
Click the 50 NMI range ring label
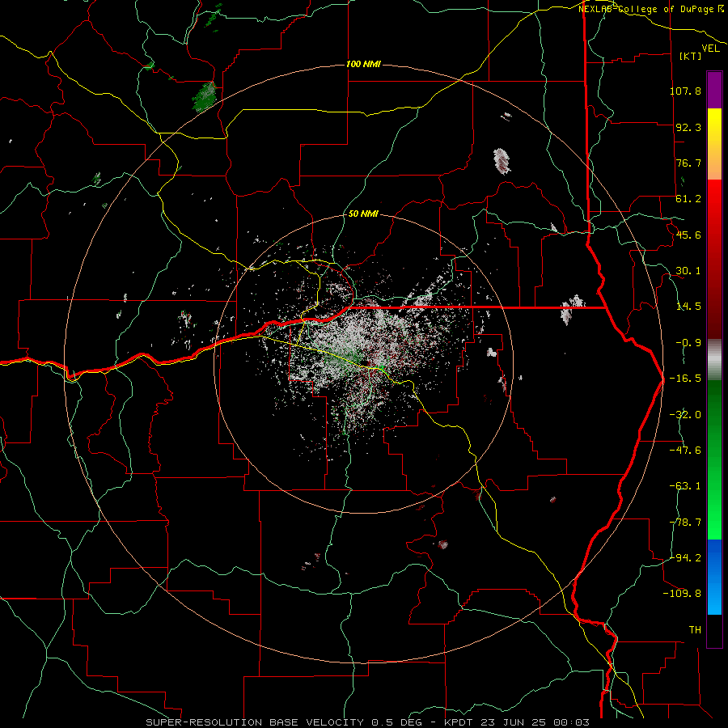[363, 214]
